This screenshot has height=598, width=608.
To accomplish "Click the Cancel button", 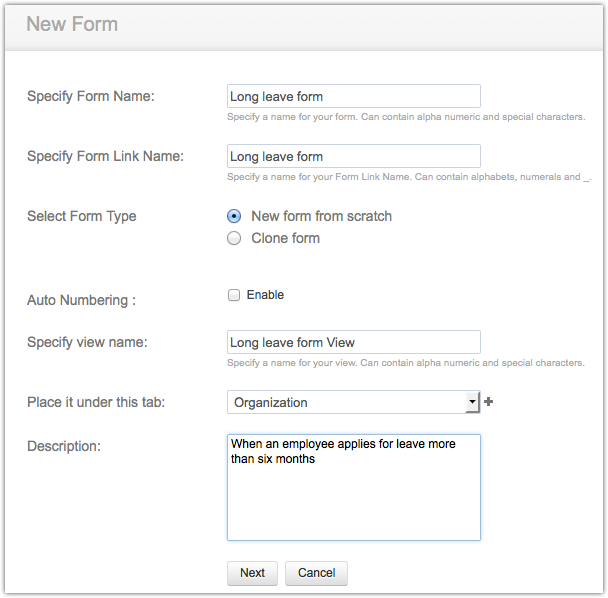I will 316,573.
